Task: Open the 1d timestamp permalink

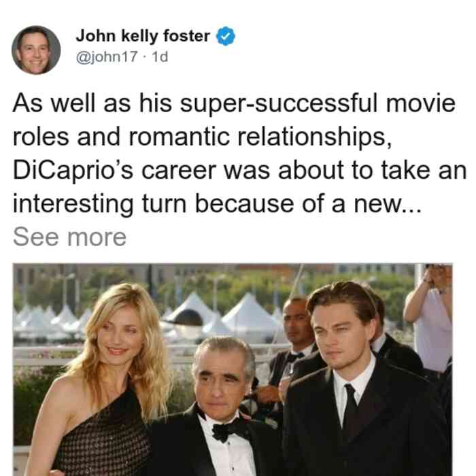Action: 160,56
